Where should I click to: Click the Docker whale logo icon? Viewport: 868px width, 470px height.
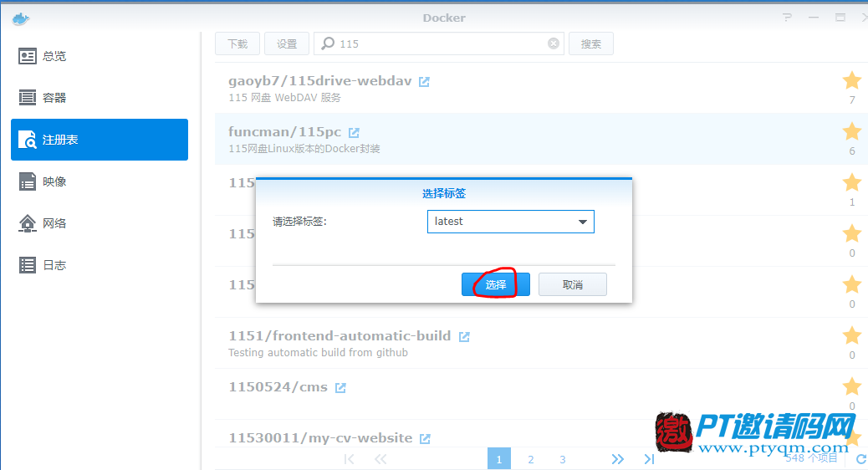[x=20, y=19]
